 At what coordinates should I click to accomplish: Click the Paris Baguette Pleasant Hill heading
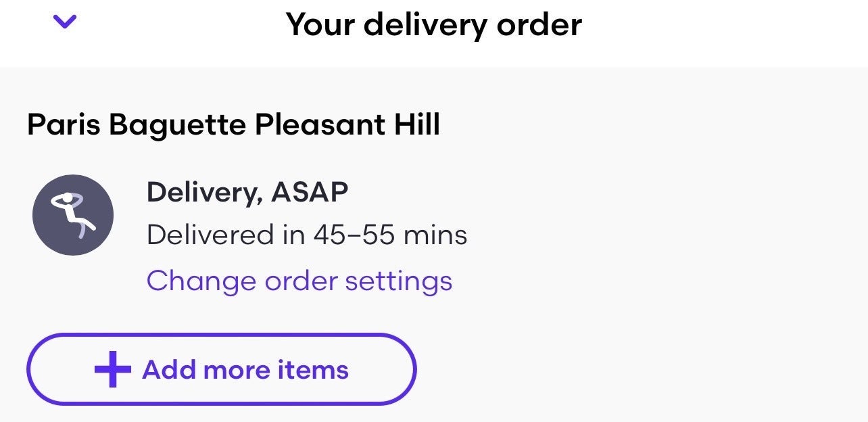click(234, 124)
